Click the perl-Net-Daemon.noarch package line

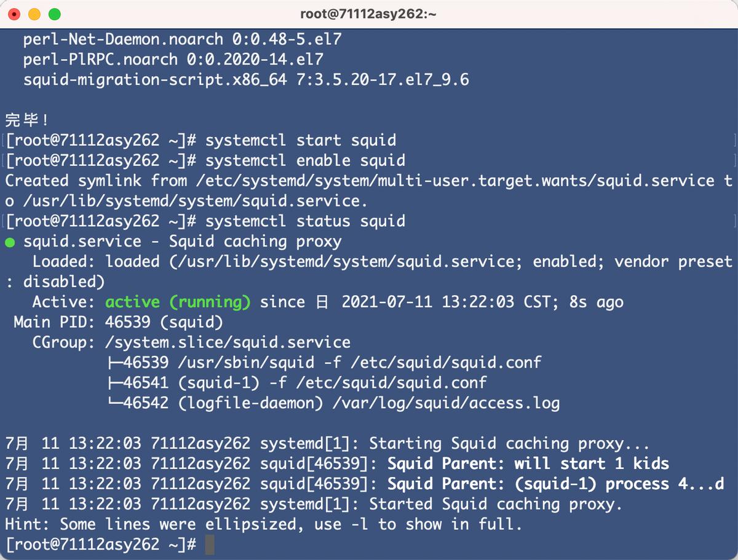pos(182,39)
